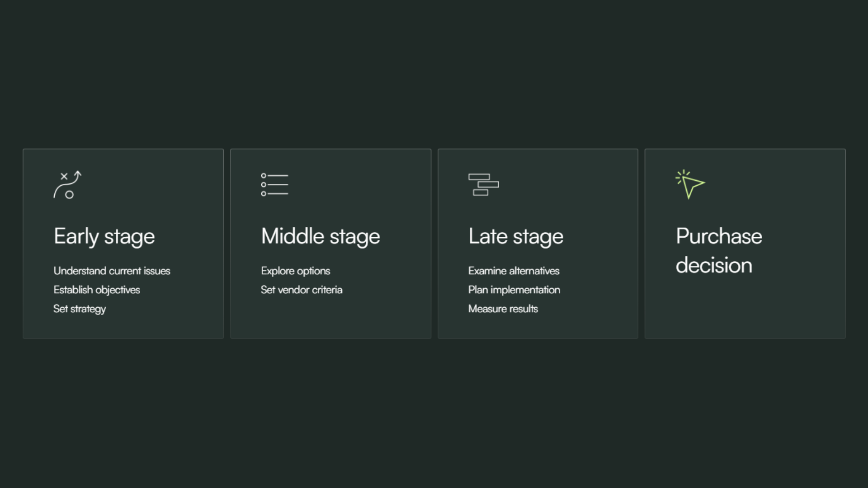The image size is (868, 488).
Task: Click "Plan implementation" text
Action: coord(514,290)
